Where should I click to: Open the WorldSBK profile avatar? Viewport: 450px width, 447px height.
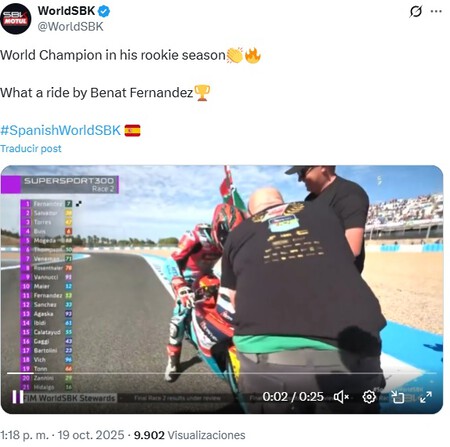click(x=16, y=19)
